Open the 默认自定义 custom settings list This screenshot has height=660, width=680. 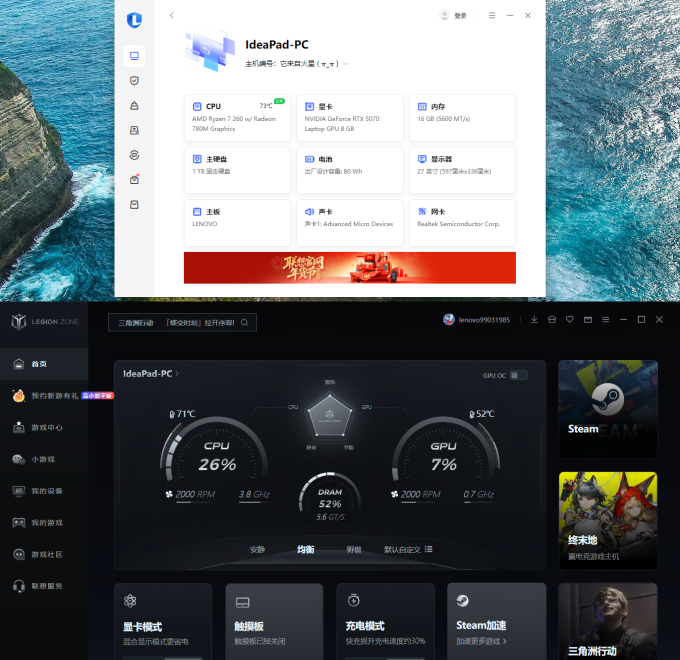(x=428, y=549)
